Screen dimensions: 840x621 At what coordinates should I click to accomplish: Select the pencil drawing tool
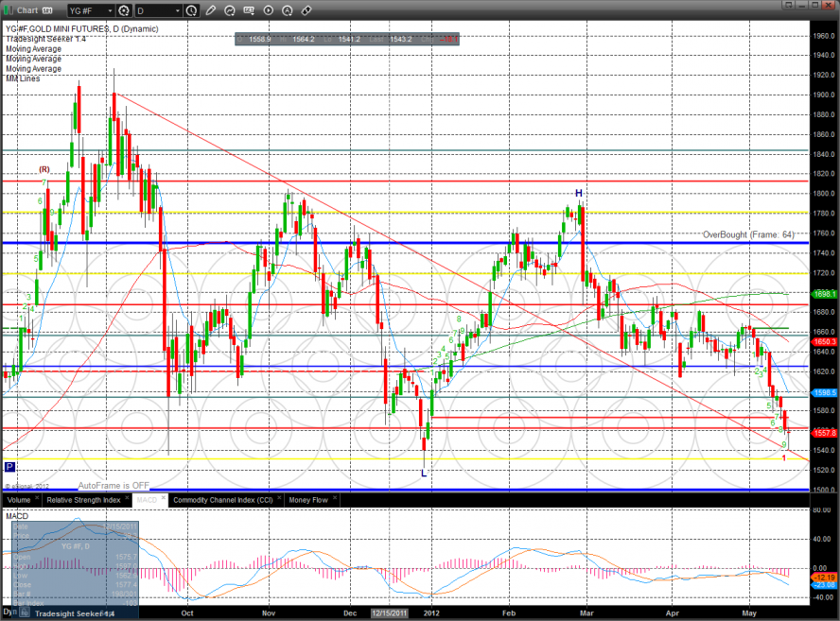[x=210, y=11]
